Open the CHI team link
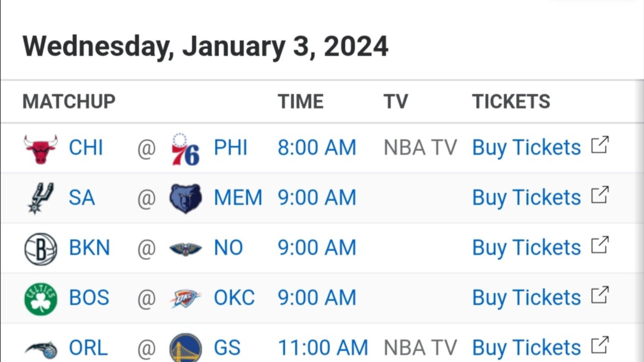 [86, 147]
